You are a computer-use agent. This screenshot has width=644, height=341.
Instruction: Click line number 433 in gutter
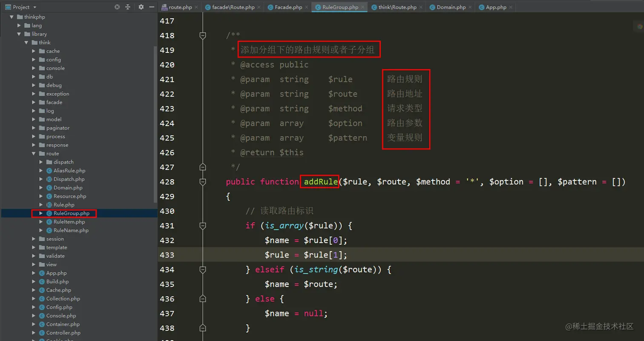point(167,255)
